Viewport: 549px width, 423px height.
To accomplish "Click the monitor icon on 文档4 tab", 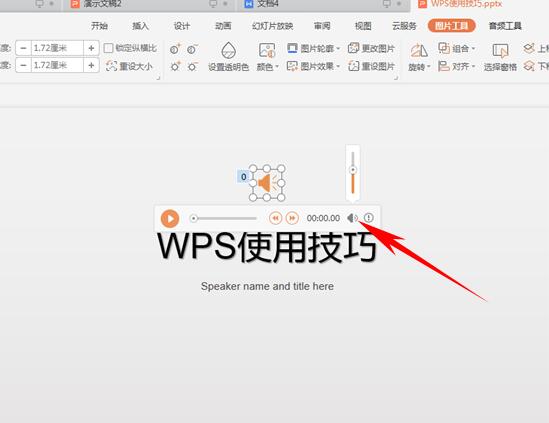I will coord(387,4).
